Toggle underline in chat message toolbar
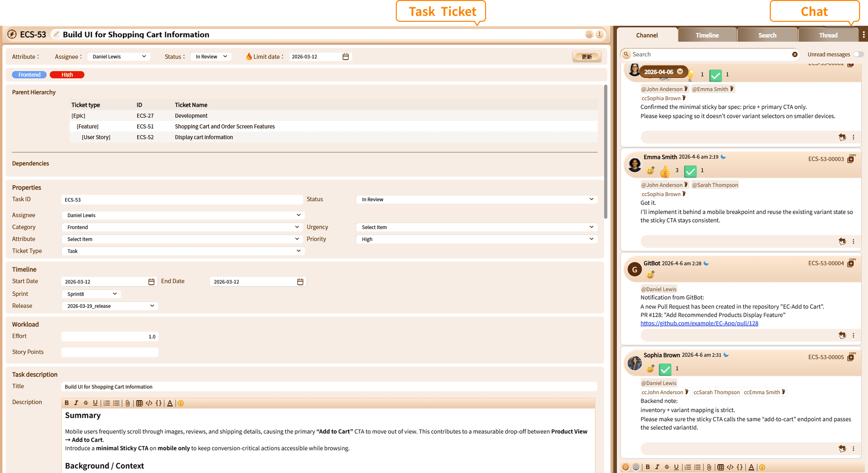This screenshot has width=868, height=473. pyautogui.click(x=676, y=467)
